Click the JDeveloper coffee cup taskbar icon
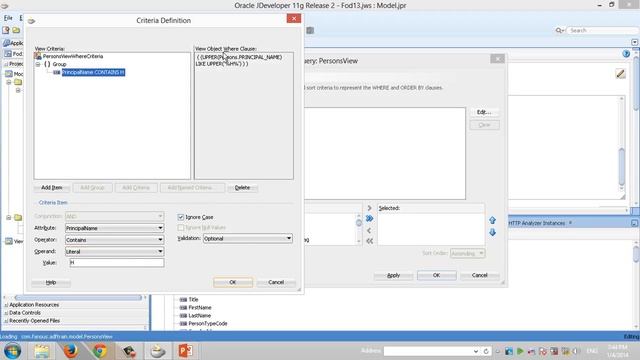Image resolution: width=640 pixels, height=360 pixels. [157, 351]
